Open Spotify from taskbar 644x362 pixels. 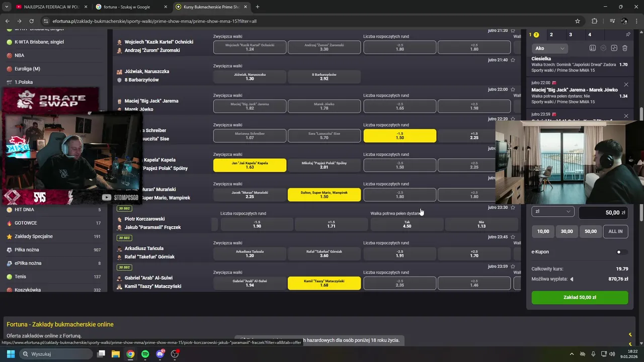[x=145, y=354]
